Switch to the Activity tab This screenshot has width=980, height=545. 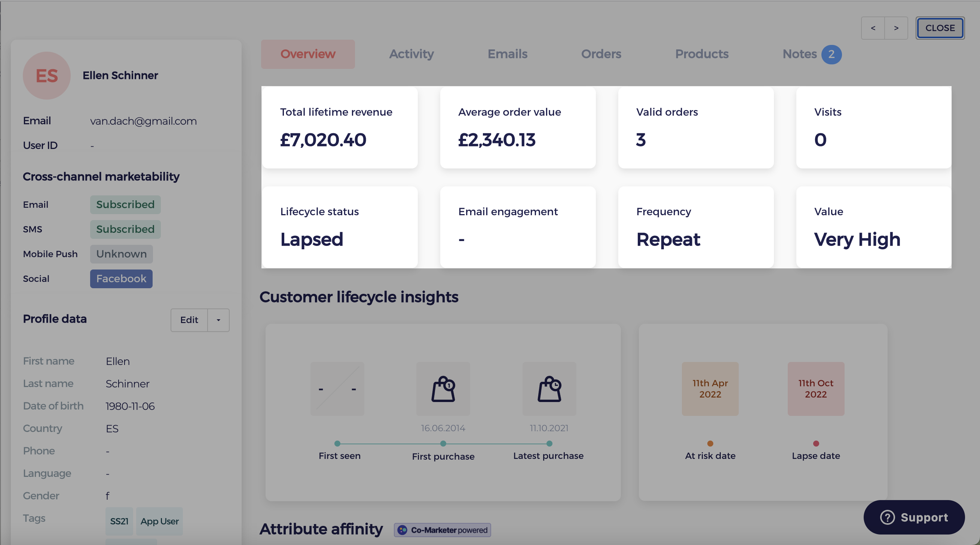pos(411,54)
